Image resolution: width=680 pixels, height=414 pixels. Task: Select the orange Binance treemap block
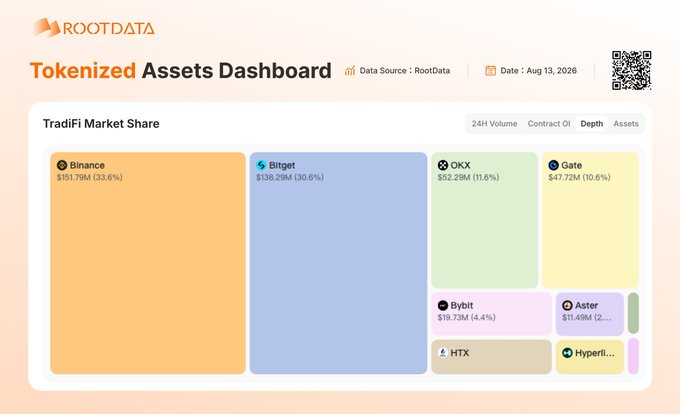(148, 263)
